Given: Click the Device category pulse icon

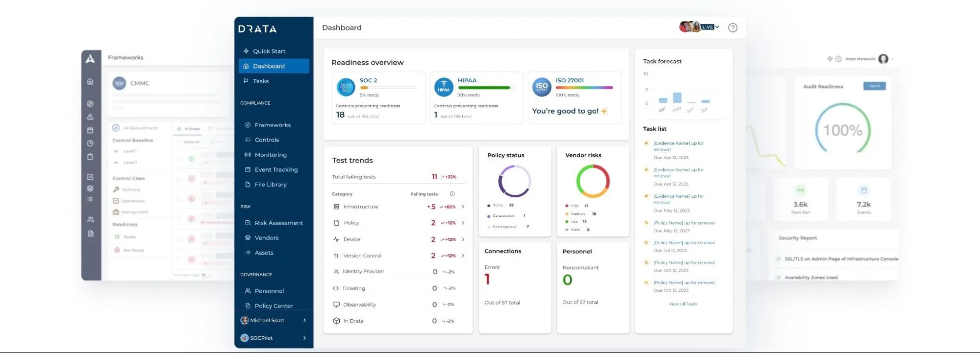Looking at the screenshot, I should [336, 239].
